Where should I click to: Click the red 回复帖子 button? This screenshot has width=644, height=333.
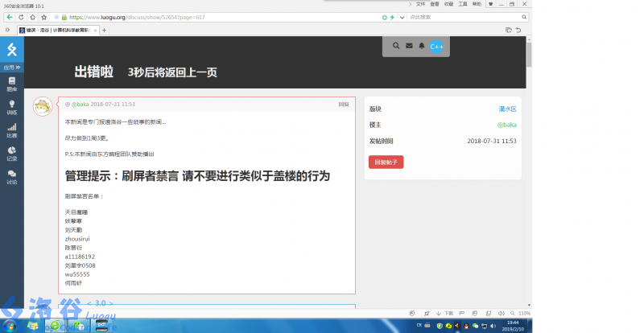pyautogui.click(x=386, y=162)
